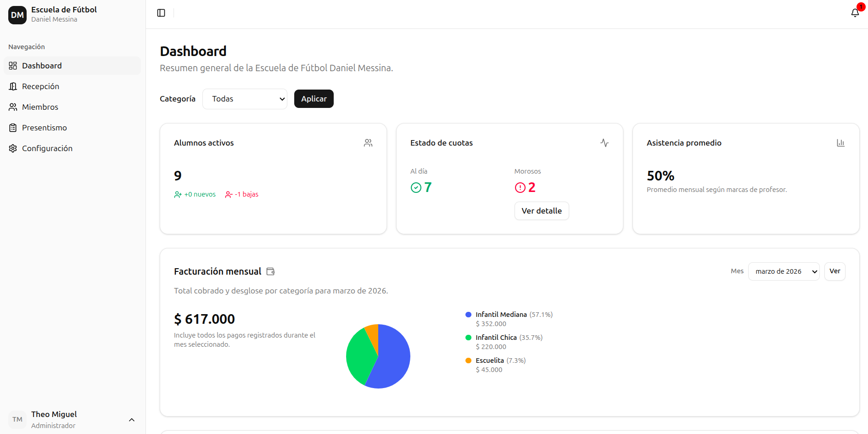Image resolution: width=868 pixels, height=434 pixels.
Task: Click the Presentismo clipboard icon
Action: point(13,127)
